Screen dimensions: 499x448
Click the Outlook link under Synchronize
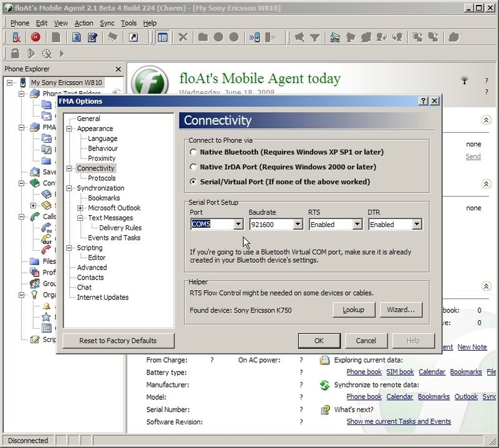(x=466, y=396)
